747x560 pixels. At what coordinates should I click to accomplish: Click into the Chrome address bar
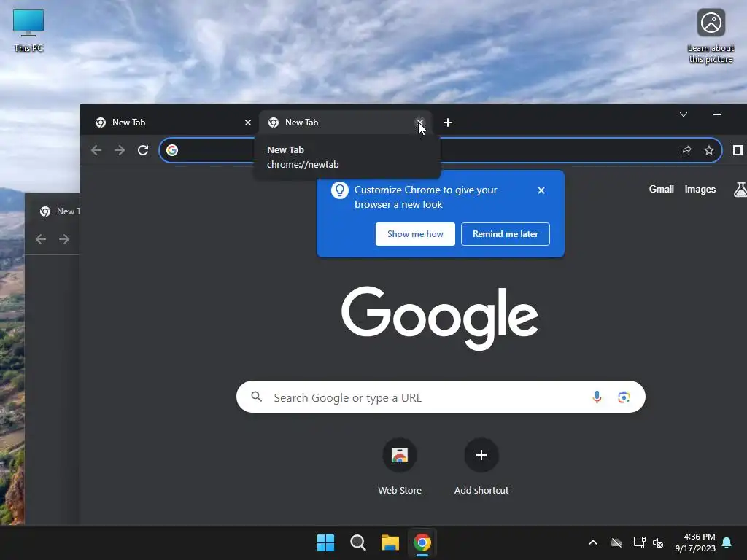click(441, 150)
